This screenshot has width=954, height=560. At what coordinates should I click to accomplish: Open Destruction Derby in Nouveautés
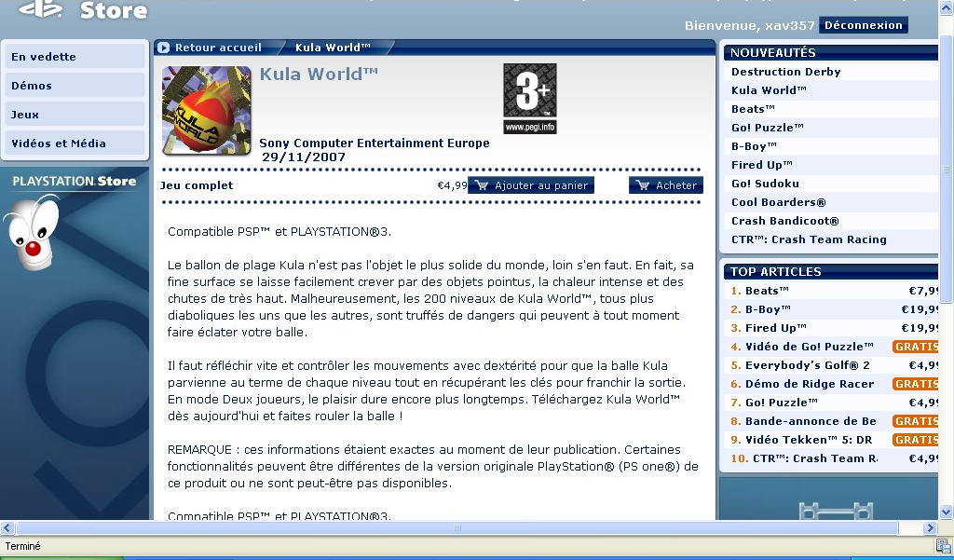point(786,72)
